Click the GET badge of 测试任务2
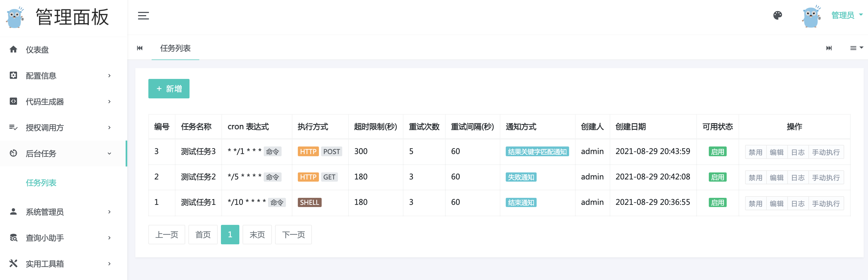 (x=329, y=177)
